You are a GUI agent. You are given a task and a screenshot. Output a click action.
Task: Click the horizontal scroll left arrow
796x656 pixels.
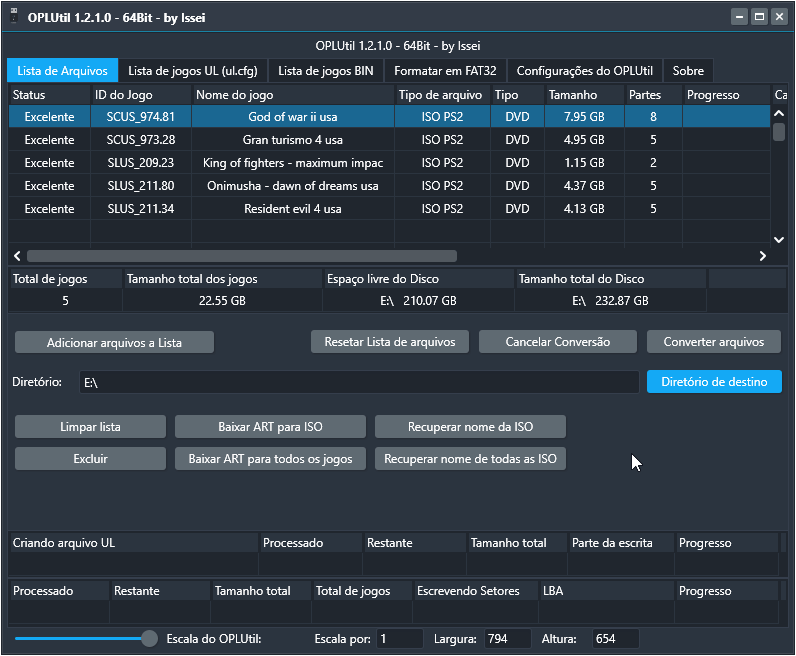(x=17, y=256)
